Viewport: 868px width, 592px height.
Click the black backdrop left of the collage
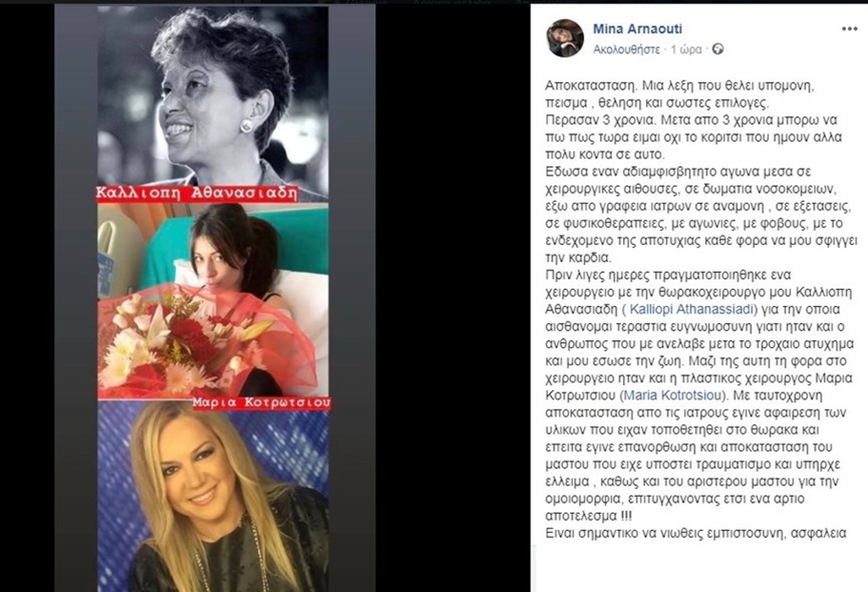[26, 296]
